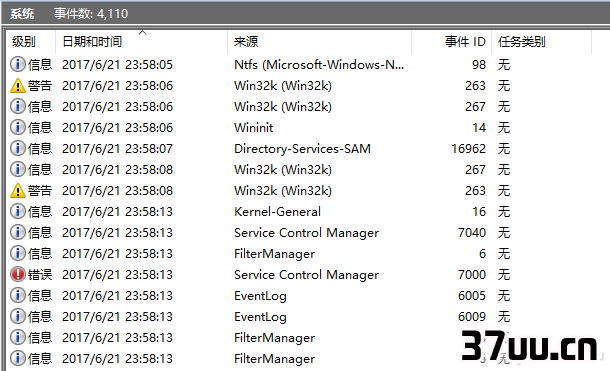Click the warning icon at 23:58:06
Screen dimensions: 610x371
[x=18, y=86]
